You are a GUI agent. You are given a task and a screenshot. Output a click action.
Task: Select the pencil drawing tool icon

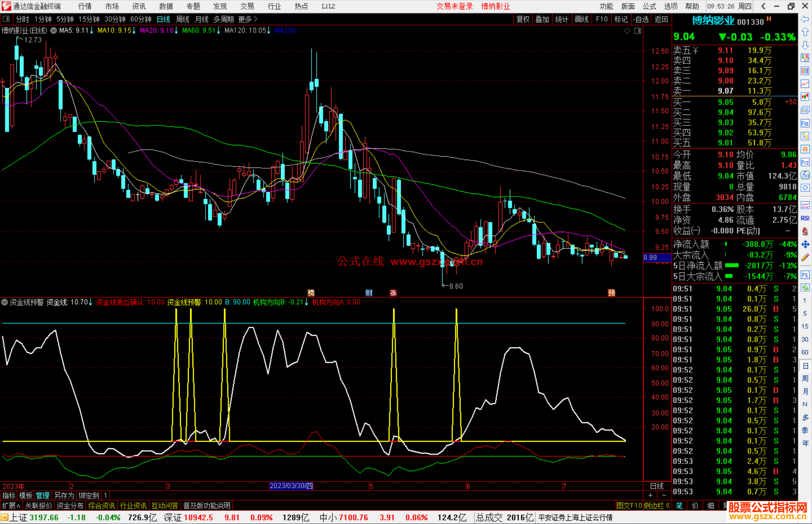[805, 258]
